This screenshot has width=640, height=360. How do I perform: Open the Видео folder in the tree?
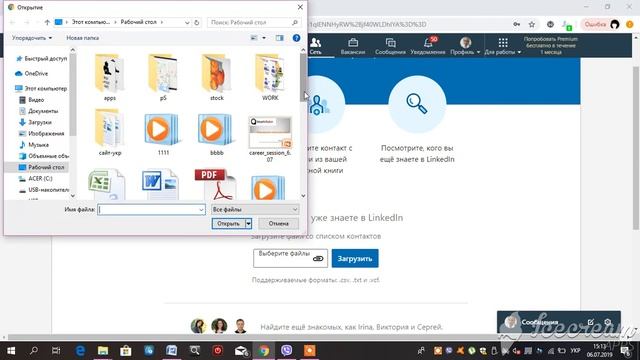click(32, 100)
